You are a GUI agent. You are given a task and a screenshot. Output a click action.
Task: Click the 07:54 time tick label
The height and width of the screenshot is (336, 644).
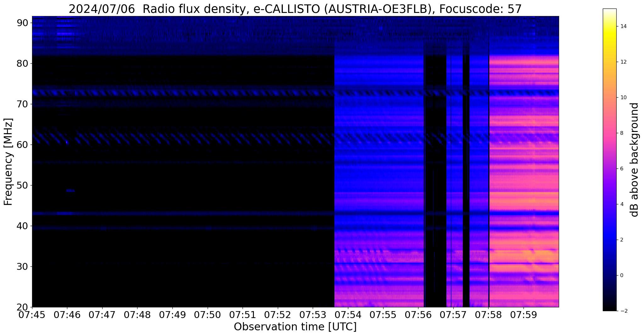pos(348,315)
